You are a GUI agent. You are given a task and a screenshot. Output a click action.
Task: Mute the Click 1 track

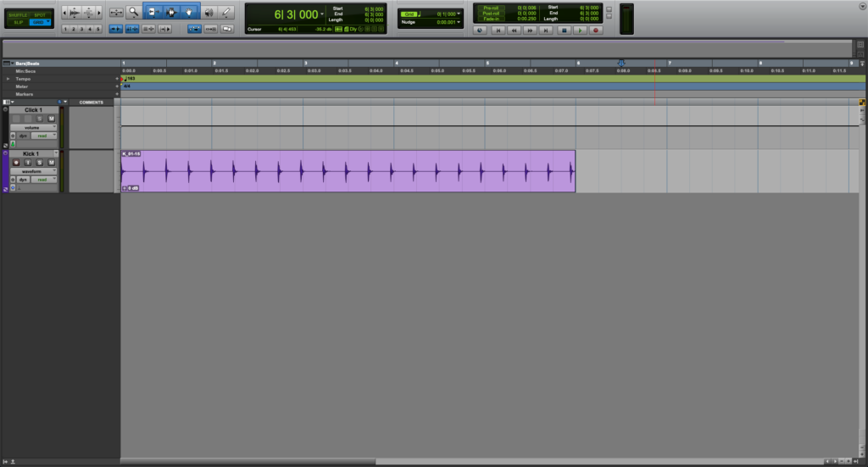click(x=51, y=119)
